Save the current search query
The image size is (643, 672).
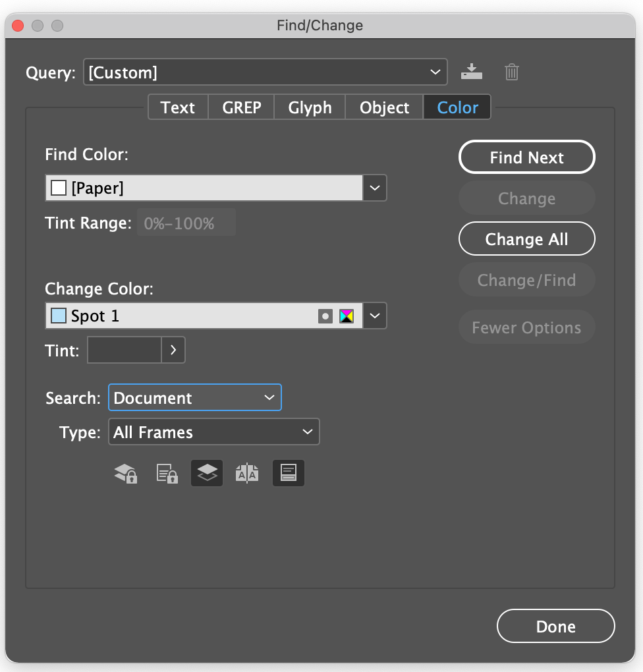(472, 72)
